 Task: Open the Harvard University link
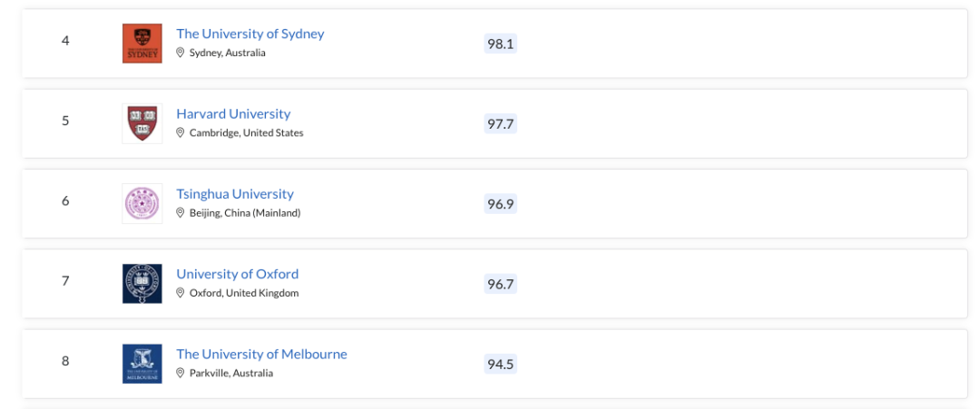(x=233, y=113)
